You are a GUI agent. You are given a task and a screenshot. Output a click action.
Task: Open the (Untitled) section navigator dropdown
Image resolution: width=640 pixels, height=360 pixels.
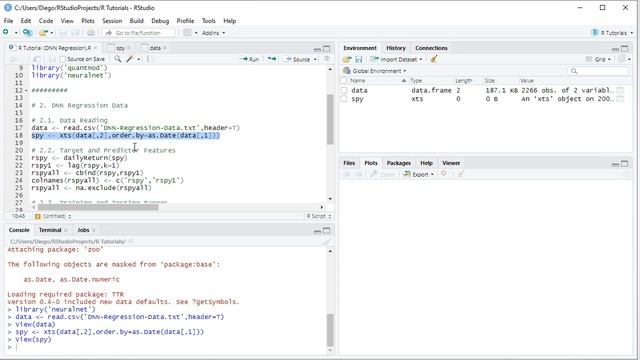point(53,216)
